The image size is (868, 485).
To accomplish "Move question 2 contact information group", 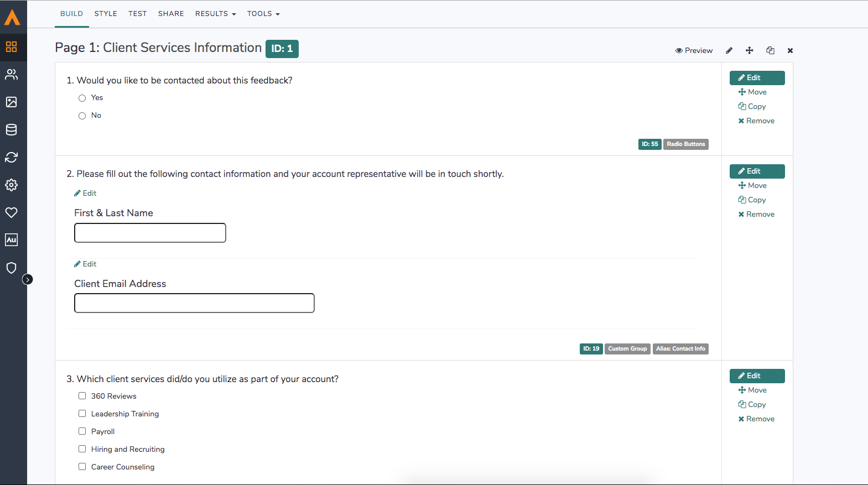I will coord(752,186).
